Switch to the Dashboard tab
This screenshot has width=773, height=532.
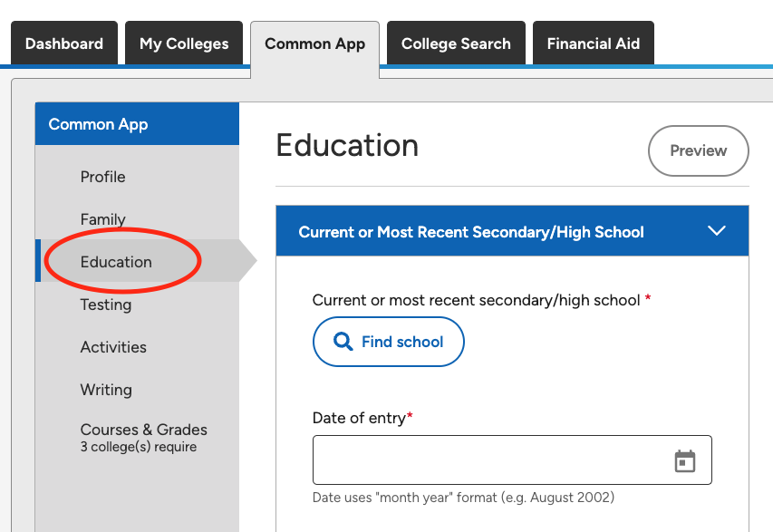point(63,43)
